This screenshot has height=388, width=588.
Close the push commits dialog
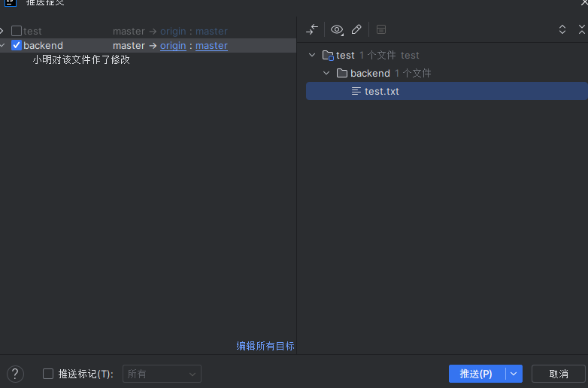pyautogui.click(x=584, y=2)
